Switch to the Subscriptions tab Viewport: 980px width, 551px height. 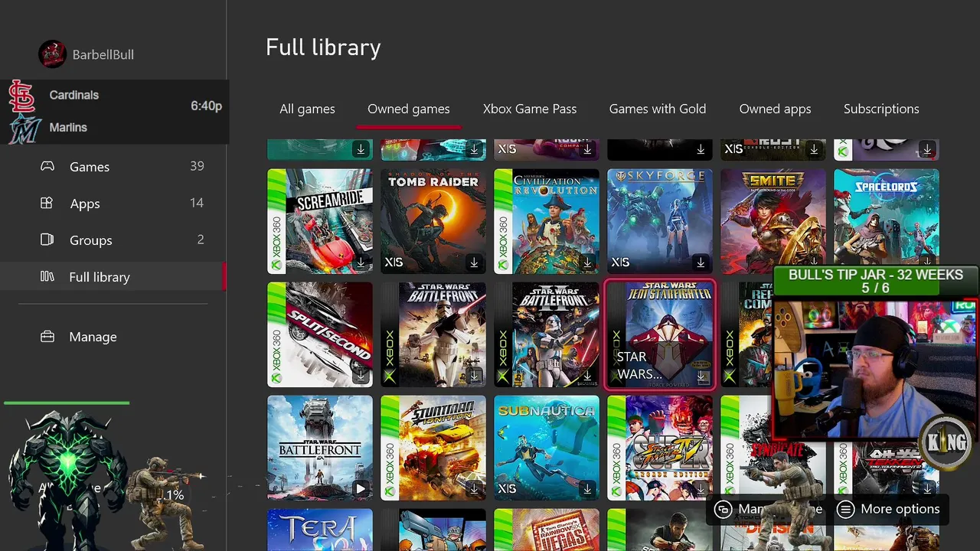(x=881, y=109)
